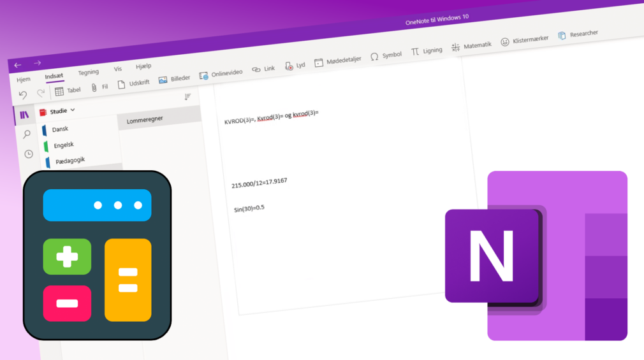Open search with magnifier icon
The height and width of the screenshot is (360, 644).
coord(27,134)
